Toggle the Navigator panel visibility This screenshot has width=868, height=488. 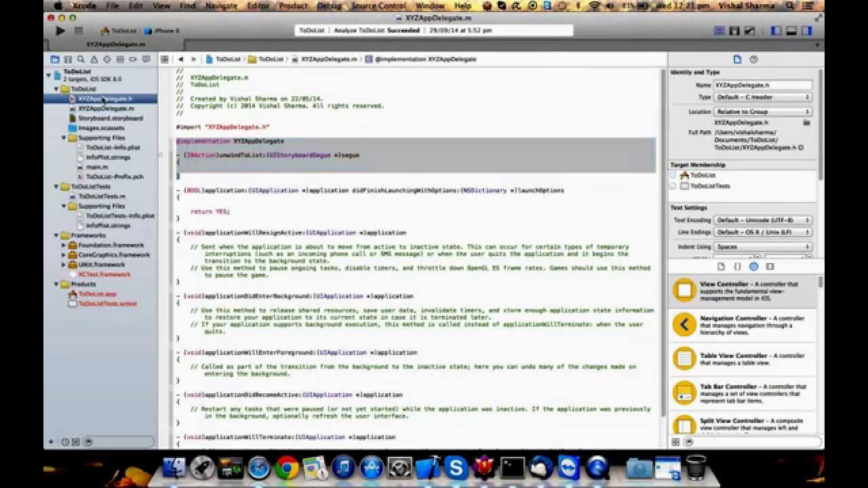(776, 31)
